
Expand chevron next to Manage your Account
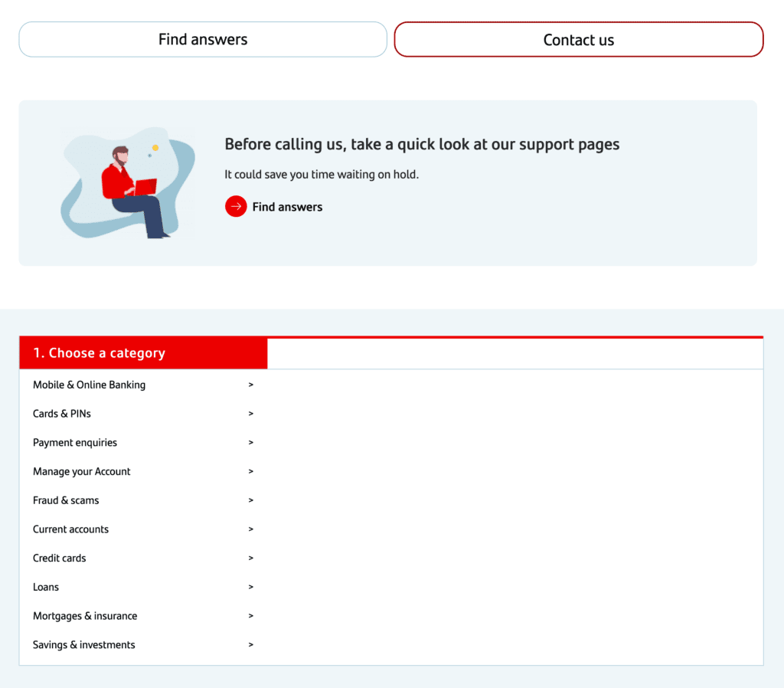pyautogui.click(x=251, y=471)
